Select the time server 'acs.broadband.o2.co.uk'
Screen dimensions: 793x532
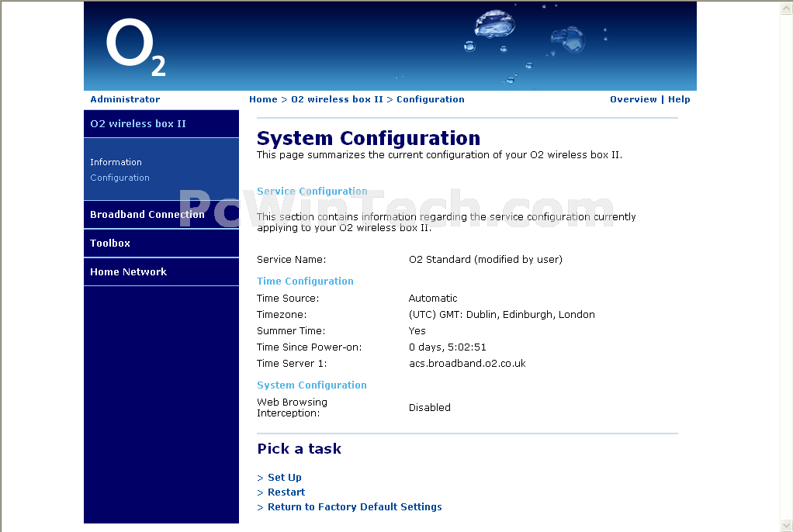(x=467, y=364)
